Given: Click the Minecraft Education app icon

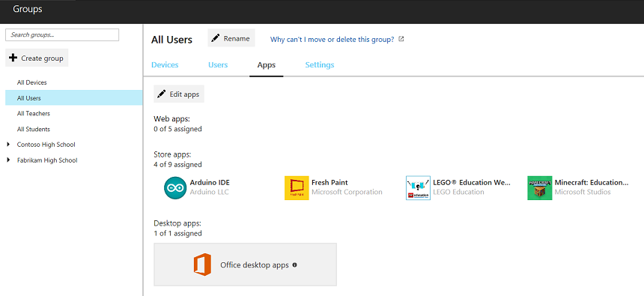Looking at the screenshot, I should click(540, 188).
